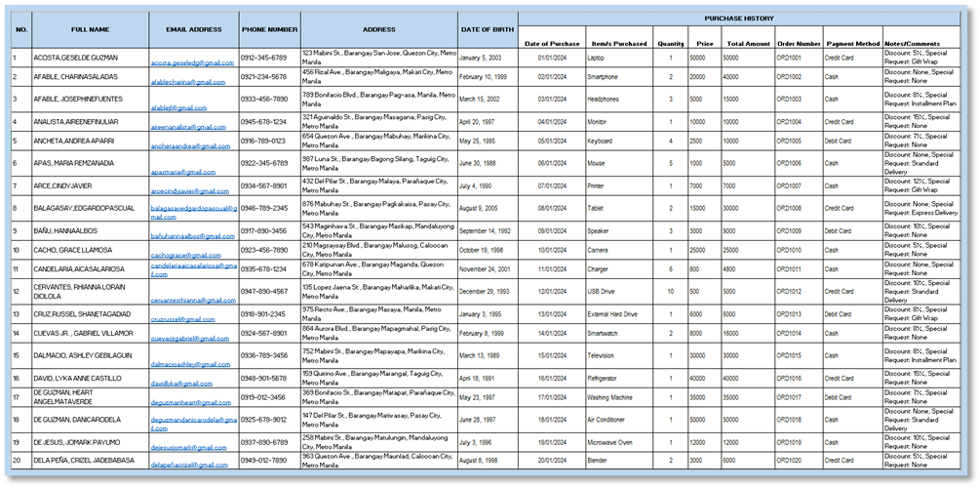This screenshot has height=488, width=980.
Task: Click the birth date December 29, 1993
Action: 488,292
